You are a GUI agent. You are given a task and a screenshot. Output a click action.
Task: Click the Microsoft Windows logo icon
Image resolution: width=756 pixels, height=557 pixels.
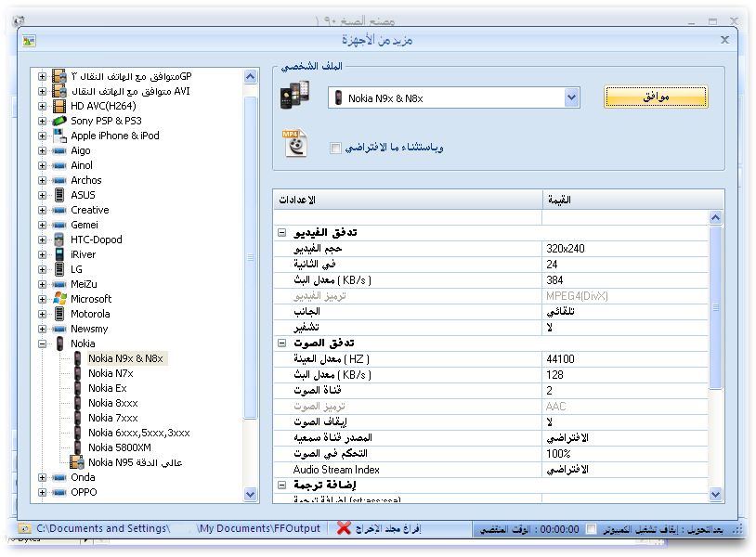[x=59, y=299]
